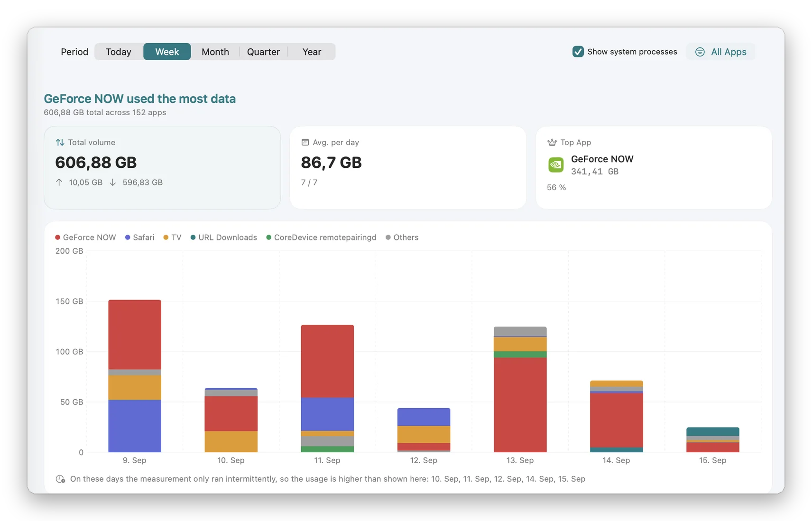
Task: Click the blue Safari segment on 11. Sep
Action: tap(327, 414)
